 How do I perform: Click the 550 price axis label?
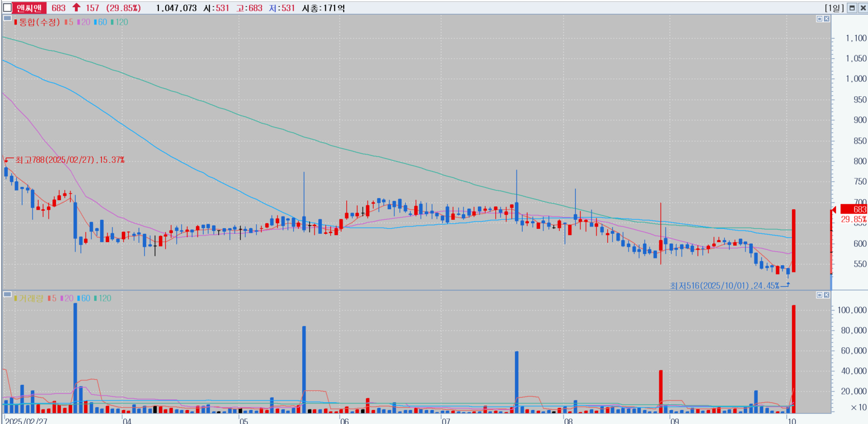coord(860,264)
